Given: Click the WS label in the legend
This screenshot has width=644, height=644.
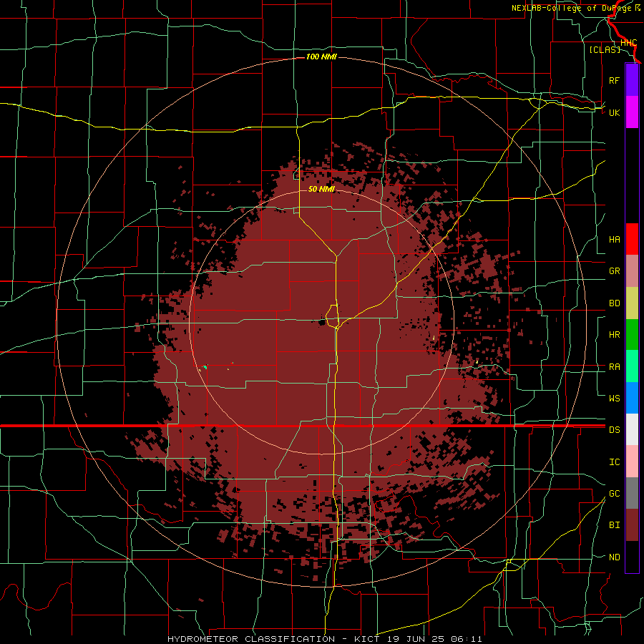Looking at the screenshot, I should pos(615,398).
